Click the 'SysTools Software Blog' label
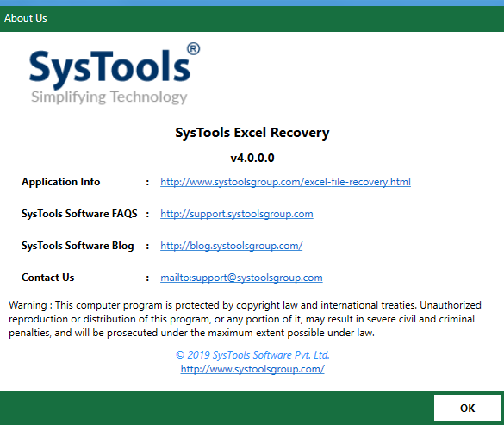This screenshot has height=425, width=504. coord(78,246)
